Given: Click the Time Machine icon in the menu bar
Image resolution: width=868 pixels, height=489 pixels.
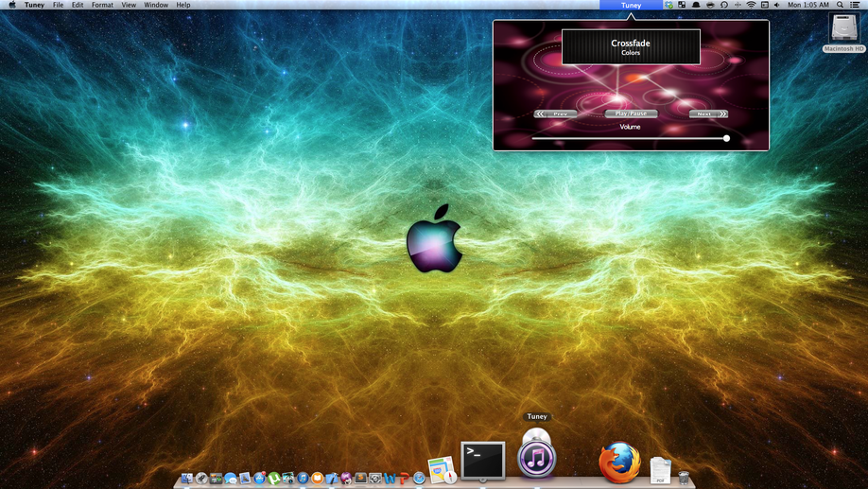Looking at the screenshot, I should [x=724, y=5].
